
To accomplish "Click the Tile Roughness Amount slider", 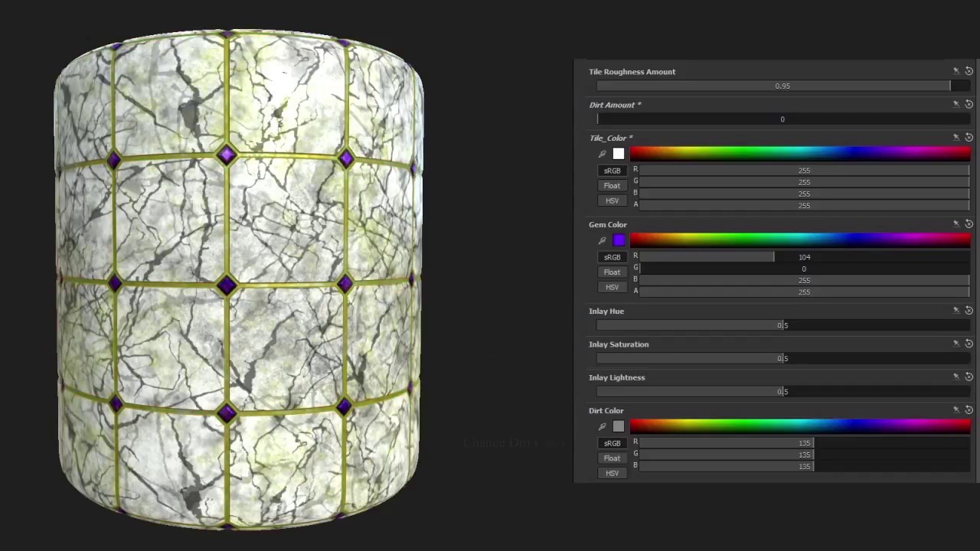I will point(782,86).
